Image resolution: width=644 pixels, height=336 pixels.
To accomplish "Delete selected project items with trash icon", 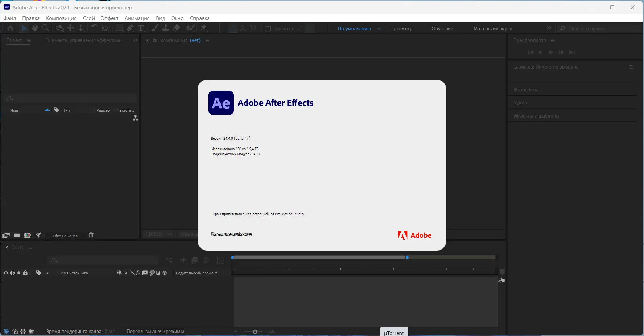I will (91, 235).
